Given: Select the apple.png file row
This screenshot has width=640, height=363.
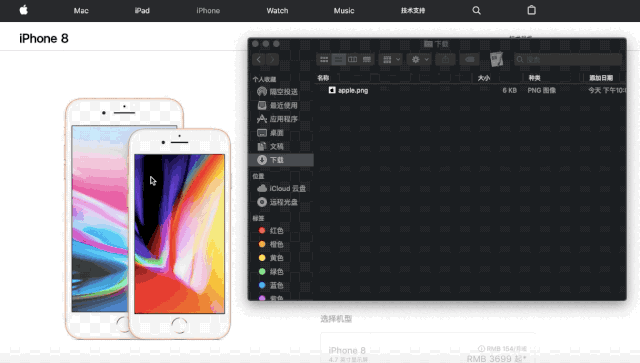Looking at the screenshot, I should (470, 90).
